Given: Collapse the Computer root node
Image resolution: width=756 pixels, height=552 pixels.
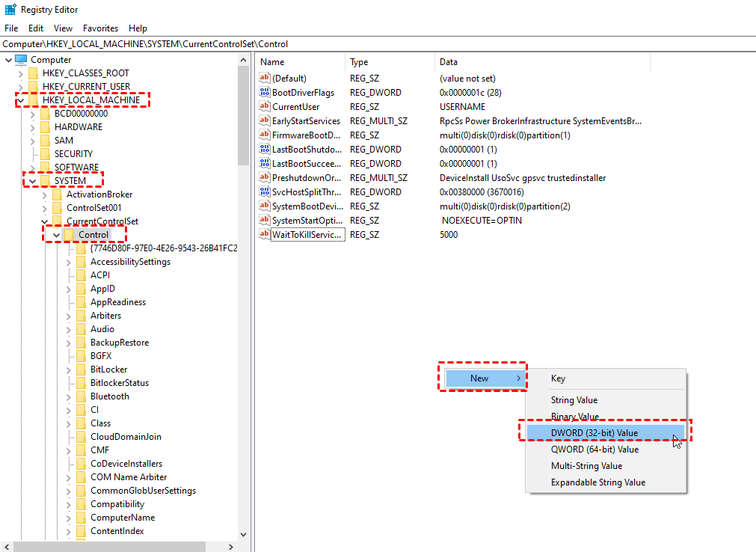Looking at the screenshot, I should [x=8, y=60].
